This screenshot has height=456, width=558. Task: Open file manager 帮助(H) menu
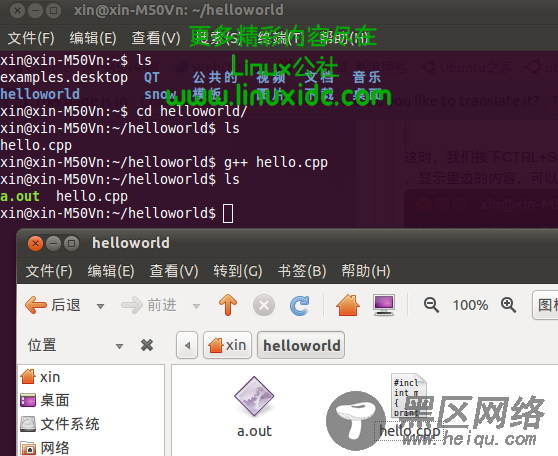coord(366,271)
